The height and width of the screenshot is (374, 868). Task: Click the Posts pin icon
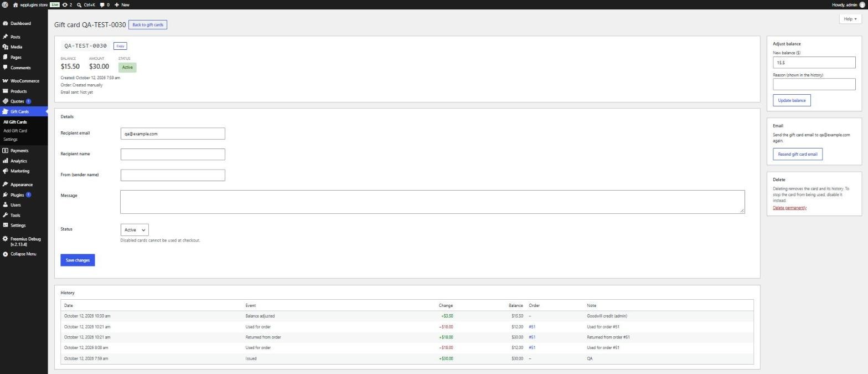point(5,37)
